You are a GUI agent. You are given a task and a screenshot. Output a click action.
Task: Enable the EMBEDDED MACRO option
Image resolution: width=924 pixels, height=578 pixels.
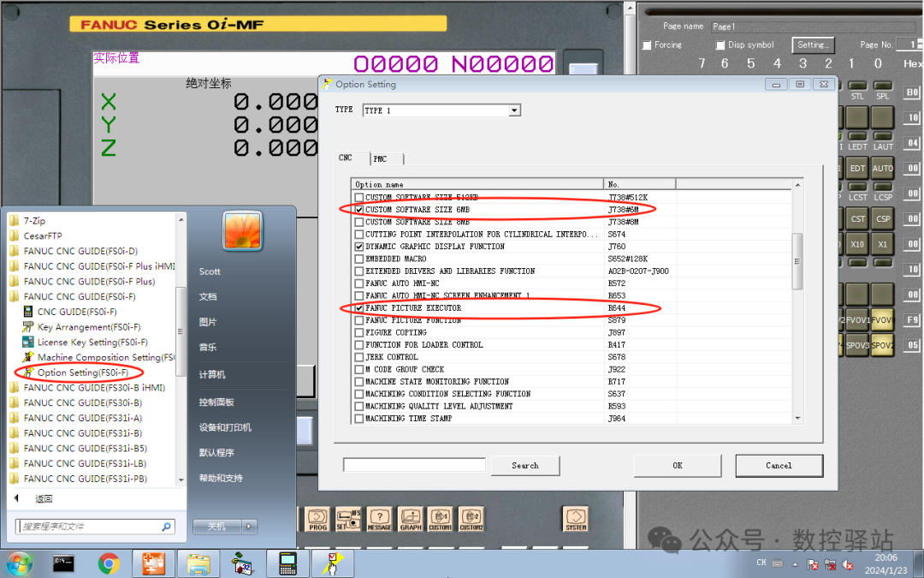(x=358, y=258)
